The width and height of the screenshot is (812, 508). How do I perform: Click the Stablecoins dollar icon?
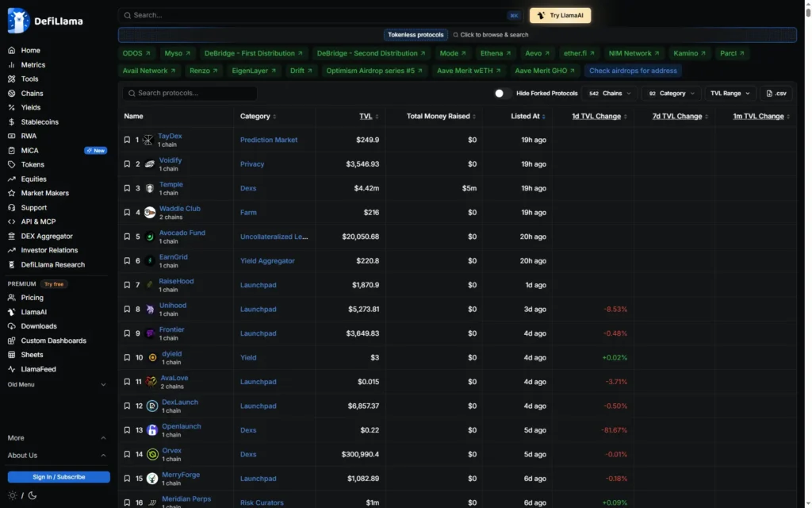tap(11, 121)
